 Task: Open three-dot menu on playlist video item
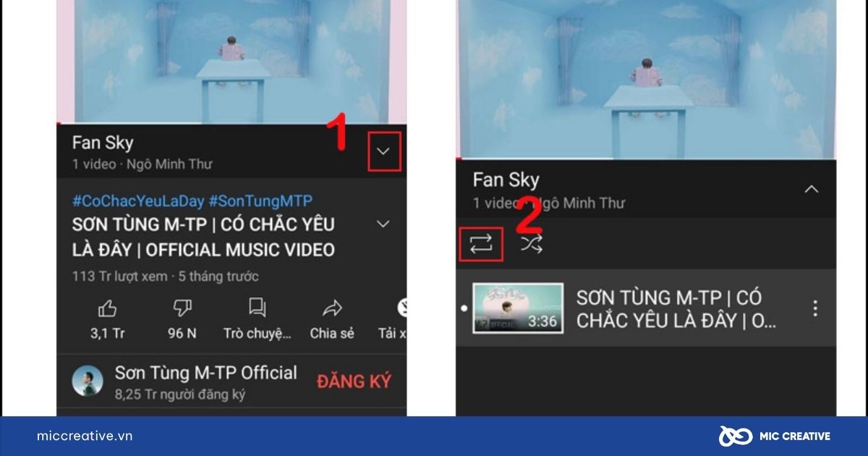pyautogui.click(x=815, y=308)
